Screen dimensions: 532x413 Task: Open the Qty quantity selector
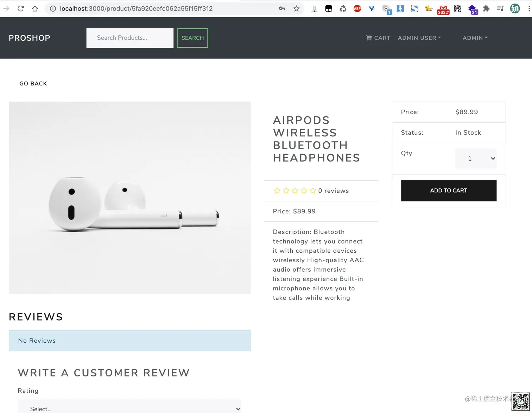tap(476, 159)
